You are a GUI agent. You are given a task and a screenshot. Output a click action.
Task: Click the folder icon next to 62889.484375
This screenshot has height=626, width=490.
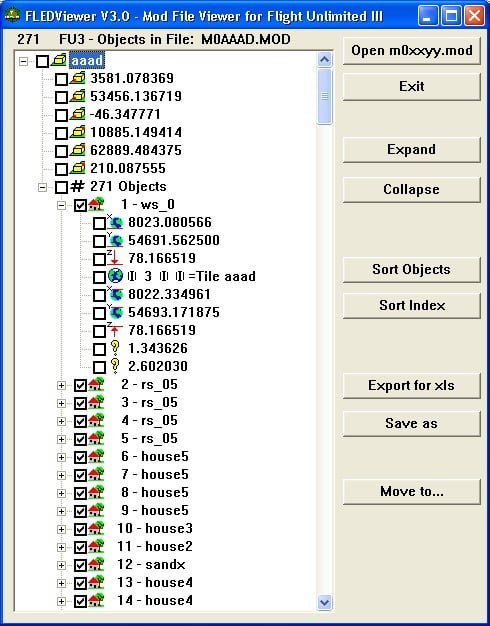point(77,150)
